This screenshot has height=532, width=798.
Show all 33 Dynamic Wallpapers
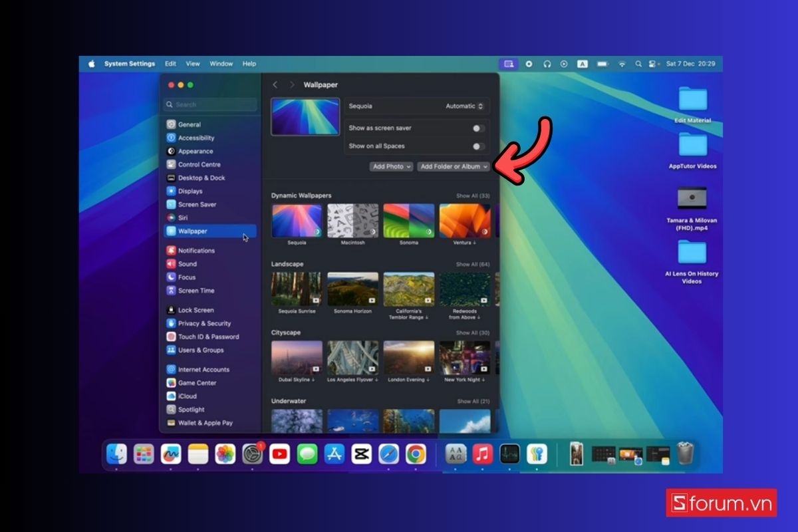click(473, 196)
